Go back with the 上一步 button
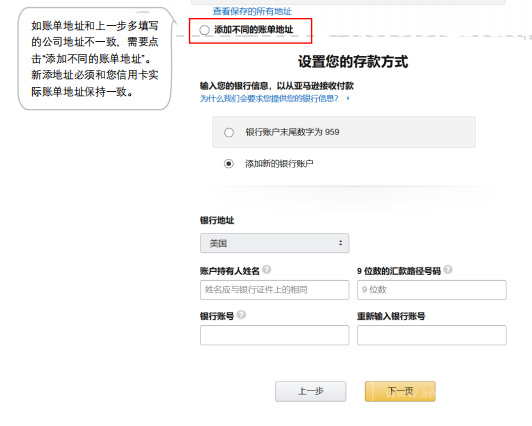This screenshot has height=426, width=532. 310,391
